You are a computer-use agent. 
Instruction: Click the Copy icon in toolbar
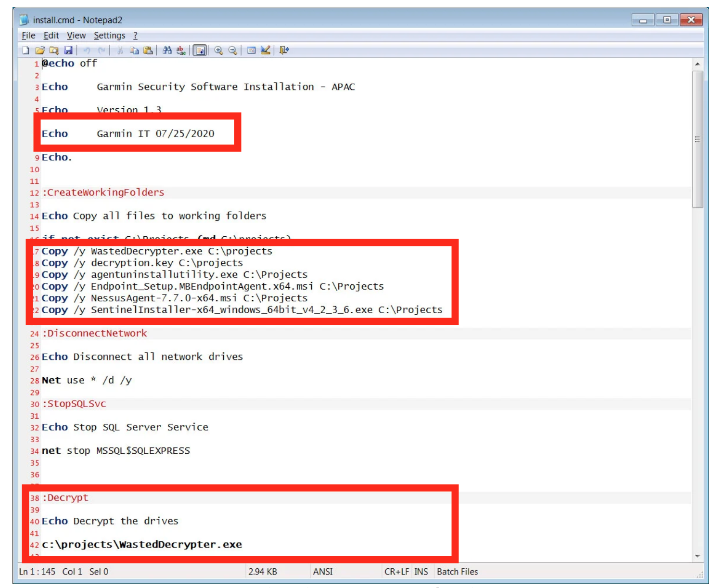[x=134, y=51]
